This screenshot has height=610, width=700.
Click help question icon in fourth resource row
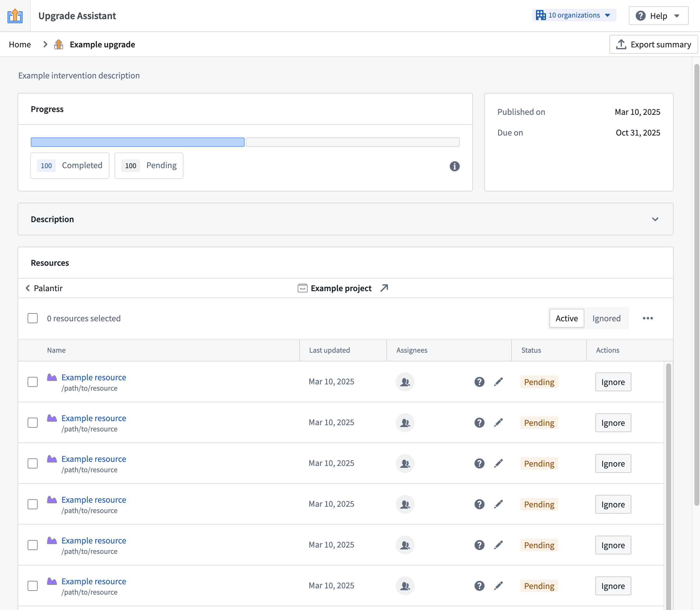click(x=479, y=504)
